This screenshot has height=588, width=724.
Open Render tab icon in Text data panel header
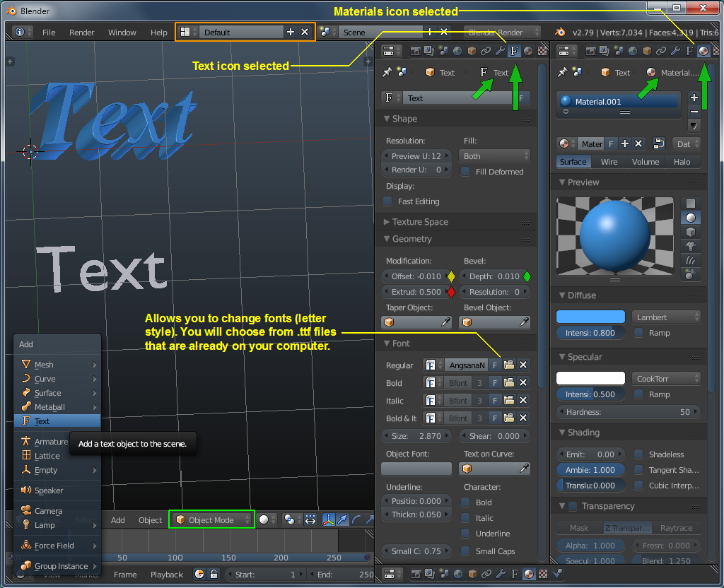[x=415, y=51]
